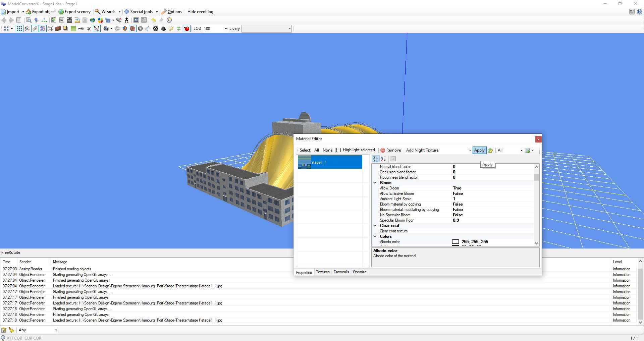Switch to the Textures tab
Viewport: 644px width, 341px height.
323,272
